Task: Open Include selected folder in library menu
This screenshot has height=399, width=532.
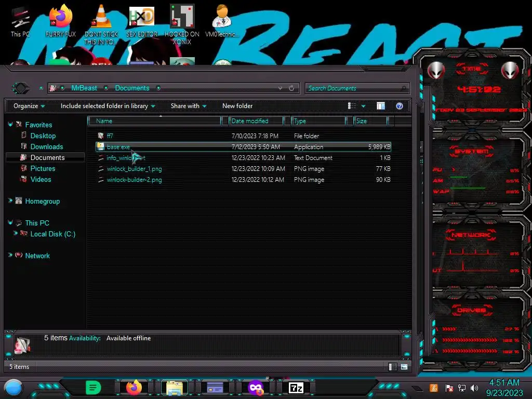Action: [108, 106]
